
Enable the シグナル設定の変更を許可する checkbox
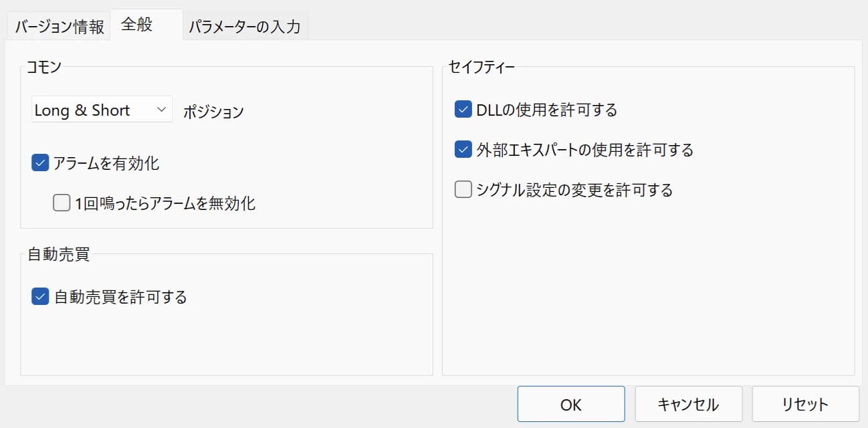[x=463, y=190]
